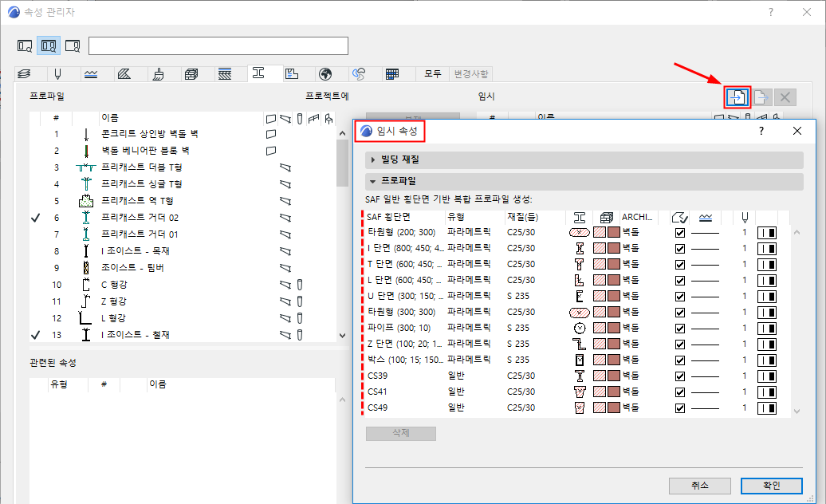Click the import attributes arrow-into-page icon

point(737,97)
